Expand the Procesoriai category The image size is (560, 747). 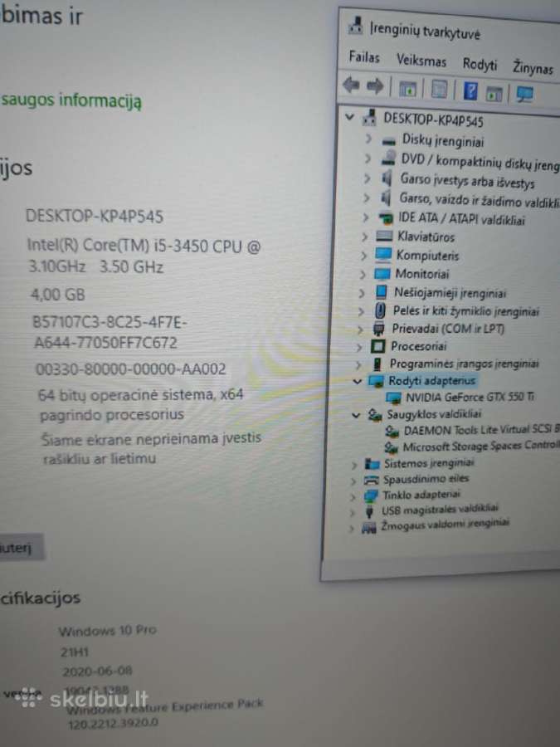[x=358, y=347]
